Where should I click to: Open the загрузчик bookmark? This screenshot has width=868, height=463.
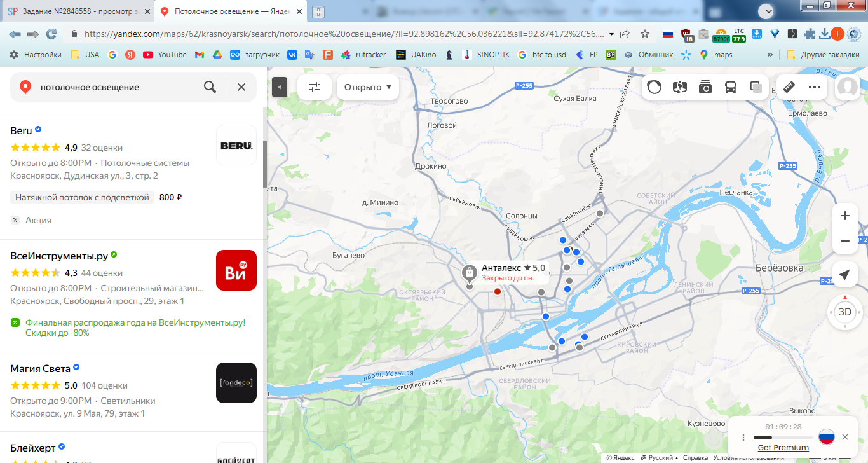point(255,55)
